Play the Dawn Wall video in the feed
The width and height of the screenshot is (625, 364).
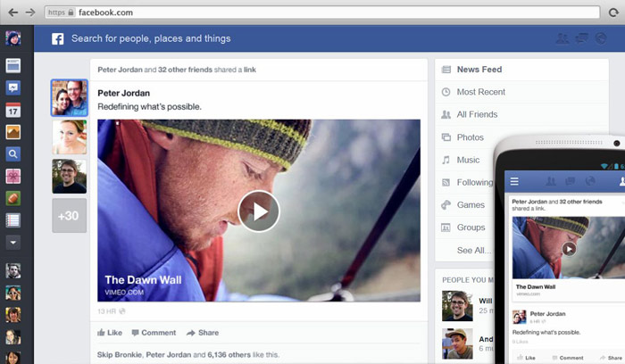tap(259, 211)
